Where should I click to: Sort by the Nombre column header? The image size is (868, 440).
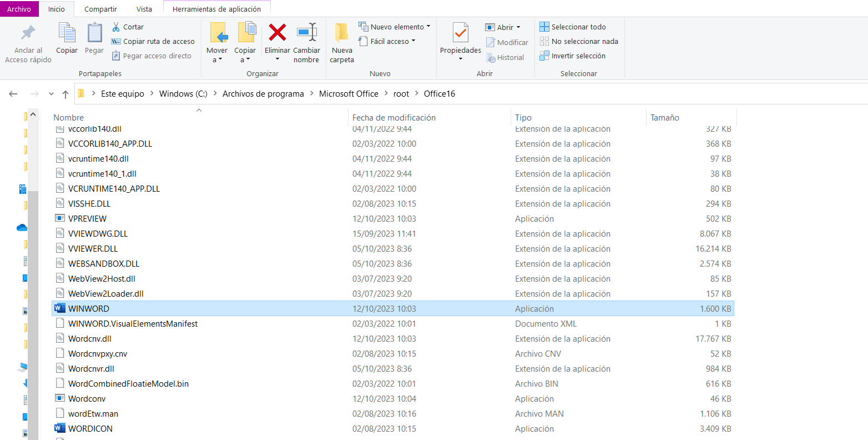tap(68, 117)
